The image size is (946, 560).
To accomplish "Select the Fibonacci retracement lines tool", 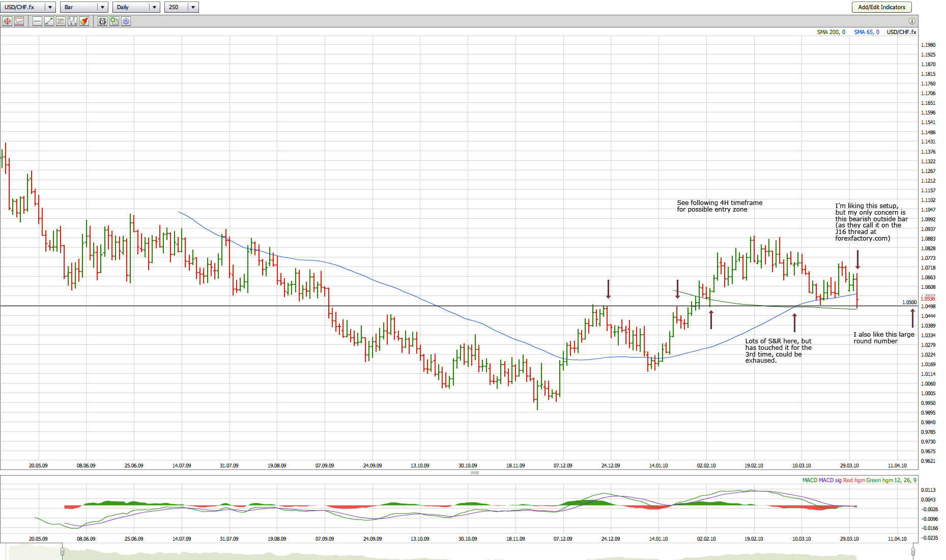I will 61,21.
